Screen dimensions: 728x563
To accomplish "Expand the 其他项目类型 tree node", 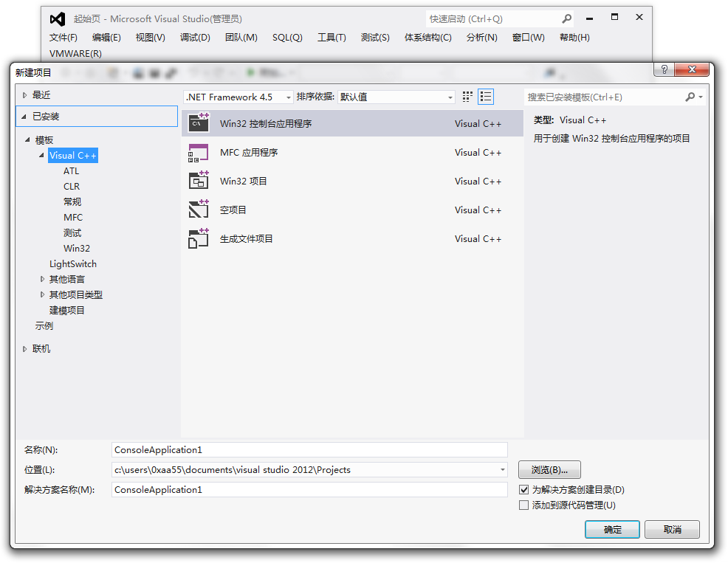I will 42,294.
